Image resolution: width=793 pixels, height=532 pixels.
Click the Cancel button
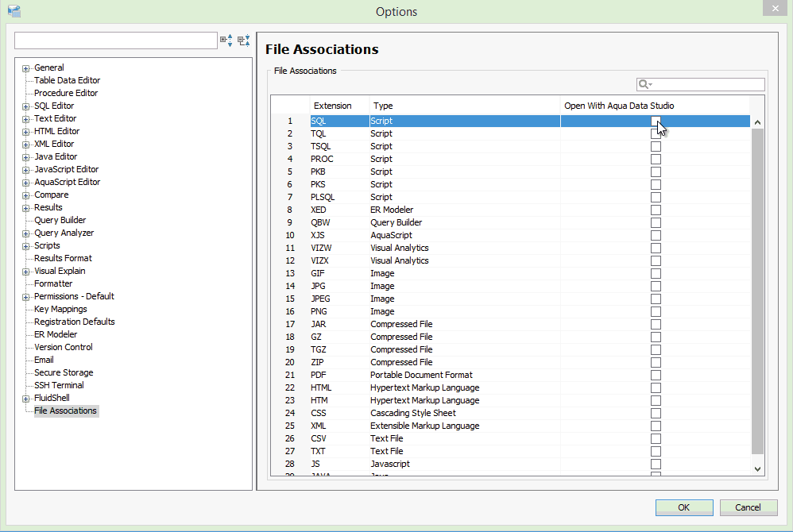[x=748, y=507]
